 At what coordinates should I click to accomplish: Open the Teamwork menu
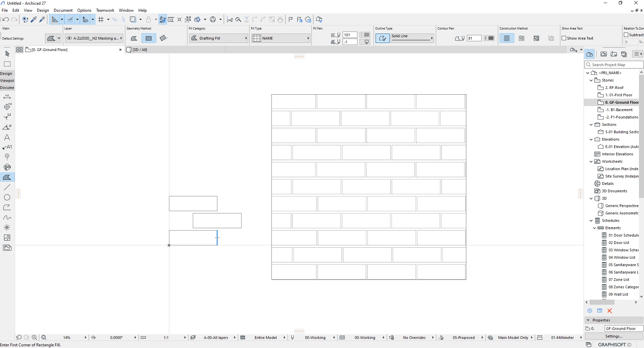point(105,10)
